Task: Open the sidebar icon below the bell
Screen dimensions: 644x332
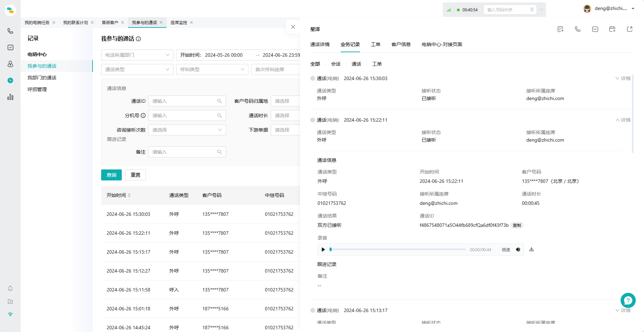Action: 10,301
